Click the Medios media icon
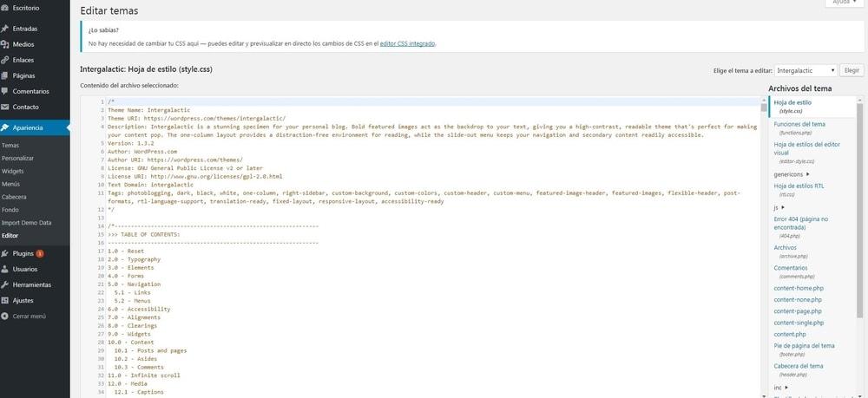868x398 pixels. click(5, 44)
